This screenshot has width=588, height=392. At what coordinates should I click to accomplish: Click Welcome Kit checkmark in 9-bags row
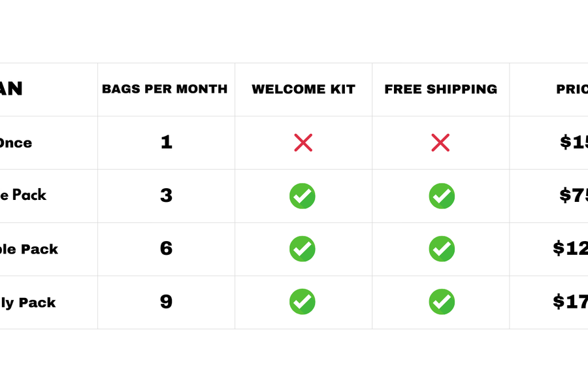(x=302, y=302)
